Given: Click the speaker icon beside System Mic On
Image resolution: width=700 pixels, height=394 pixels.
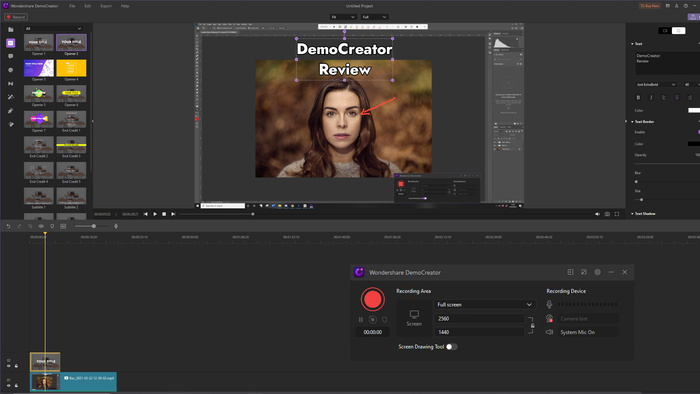Looking at the screenshot, I should [549, 332].
